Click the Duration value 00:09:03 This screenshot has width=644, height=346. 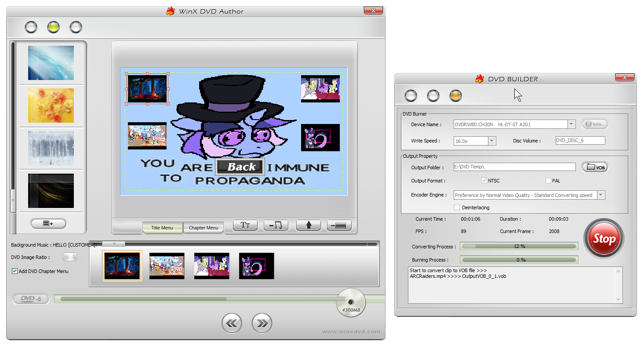(558, 219)
